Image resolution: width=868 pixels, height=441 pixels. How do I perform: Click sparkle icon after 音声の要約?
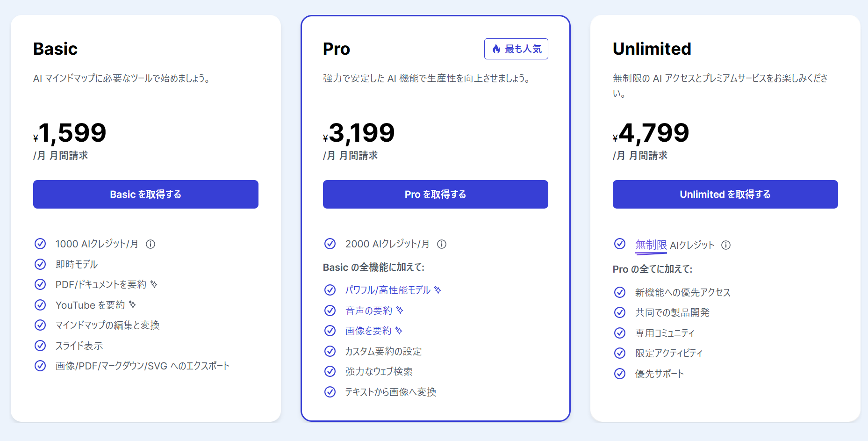click(400, 310)
